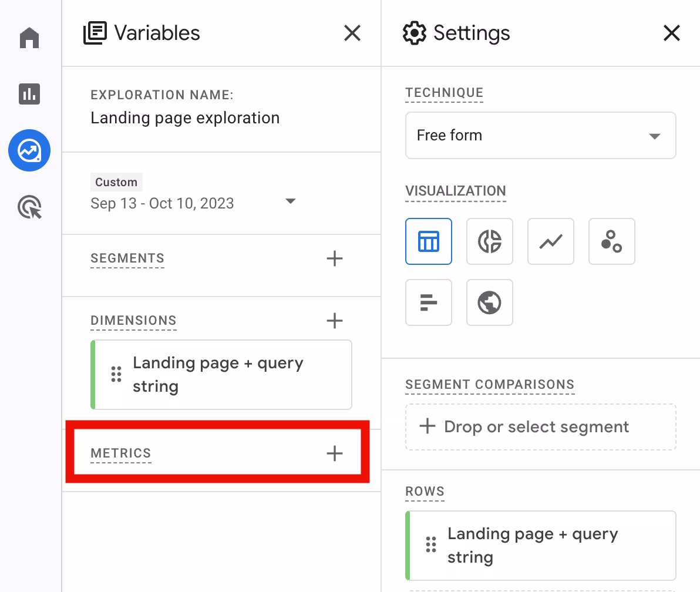Click Drop or select segment area
The width and height of the screenshot is (700, 592).
[541, 427]
